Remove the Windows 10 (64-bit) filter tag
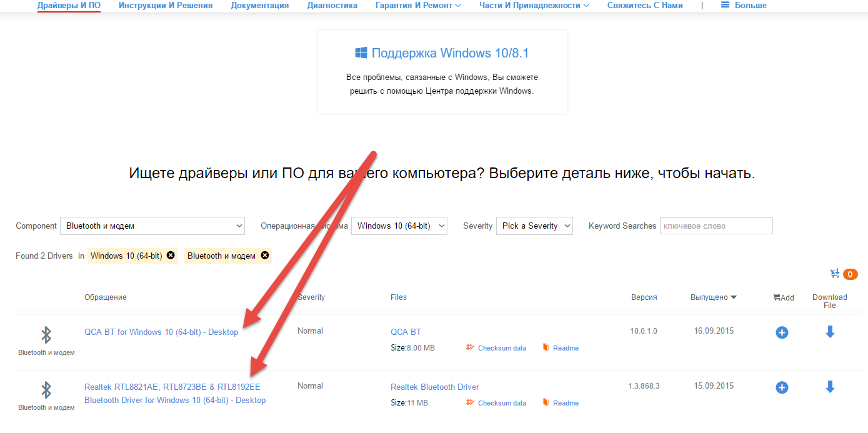Image resolution: width=868 pixels, height=433 pixels. click(171, 256)
